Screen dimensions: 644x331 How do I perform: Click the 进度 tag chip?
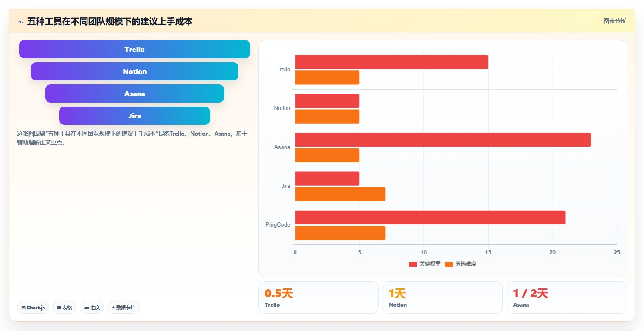[x=92, y=308]
